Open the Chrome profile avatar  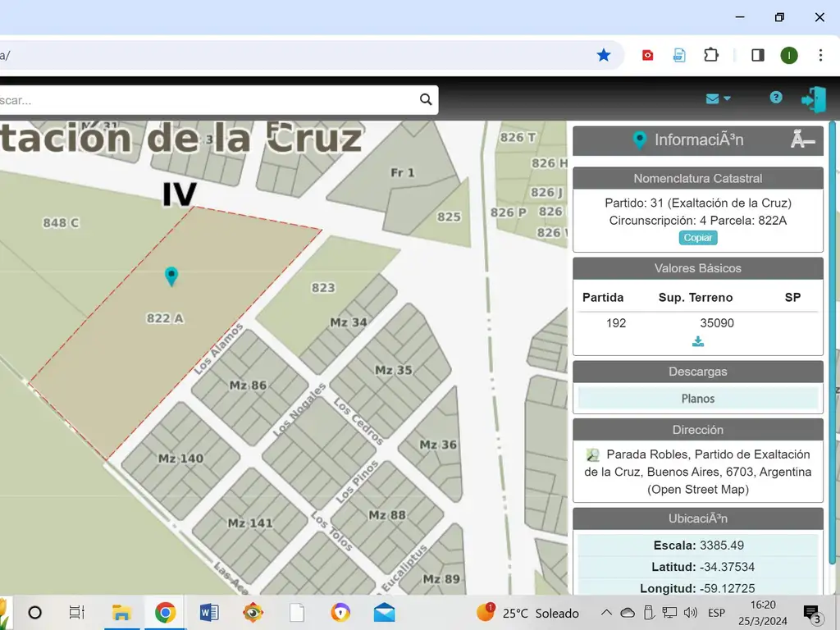click(788, 55)
